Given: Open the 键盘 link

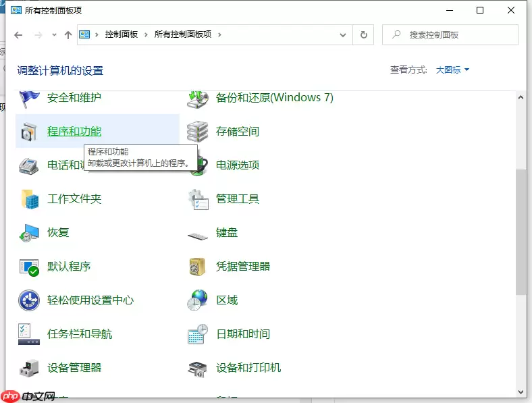Looking at the screenshot, I should 227,232.
